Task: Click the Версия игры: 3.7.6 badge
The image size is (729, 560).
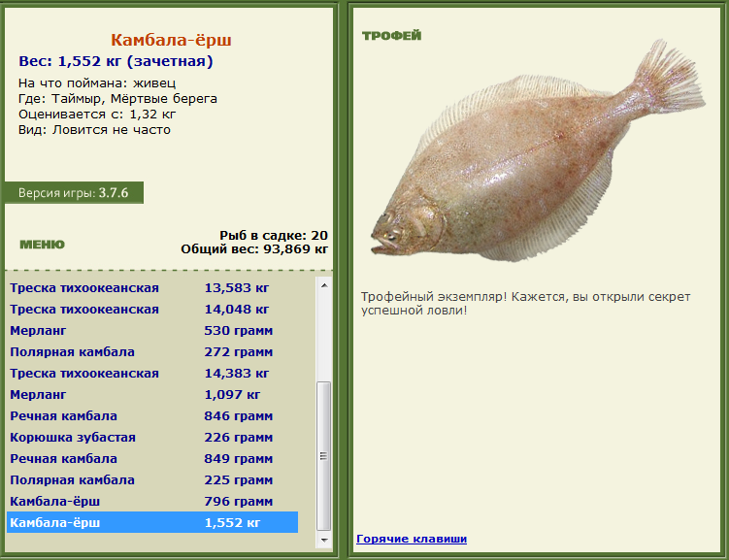Action: (74, 193)
